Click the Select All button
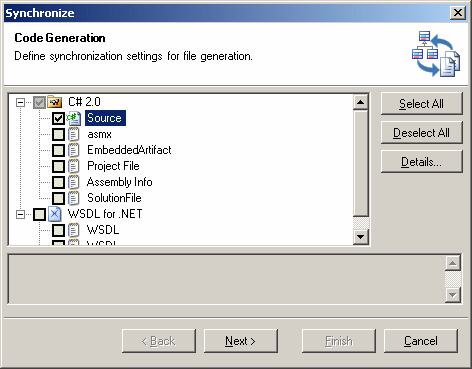 (x=422, y=104)
